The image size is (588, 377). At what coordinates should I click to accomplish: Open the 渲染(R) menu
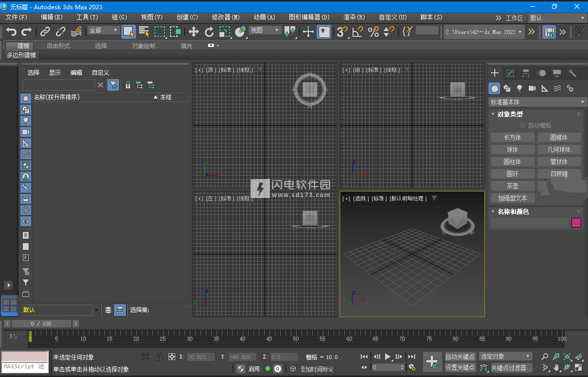354,17
